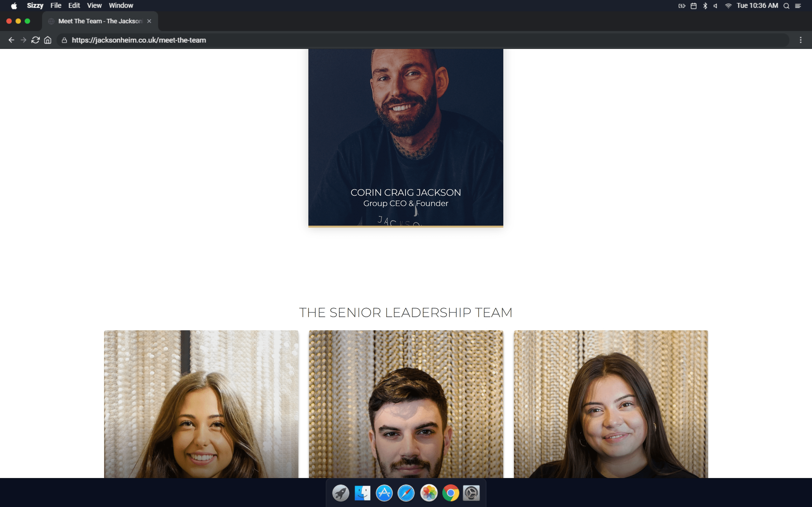Open the File menu

click(56, 6)
